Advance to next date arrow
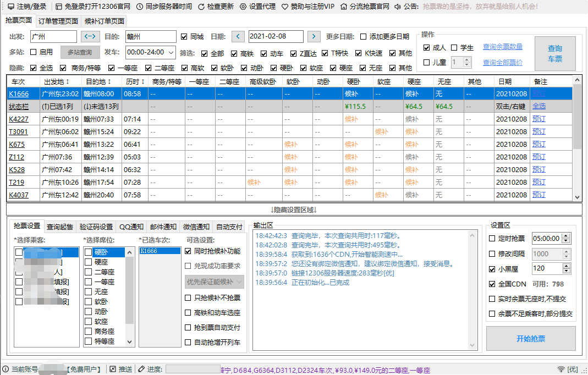The image size is (588, 375). [314, 37]
